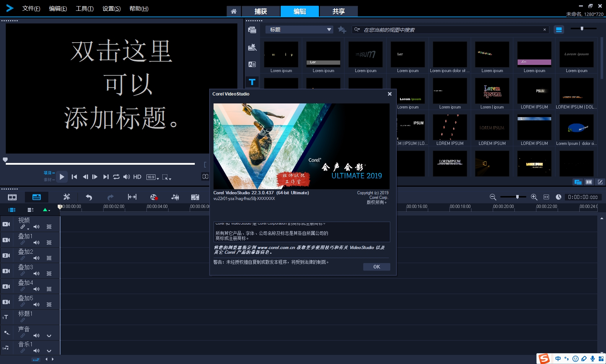Mute the 叠加3 track
The height and width of the screenshot is (364, 606).
(x=36, y=274)
